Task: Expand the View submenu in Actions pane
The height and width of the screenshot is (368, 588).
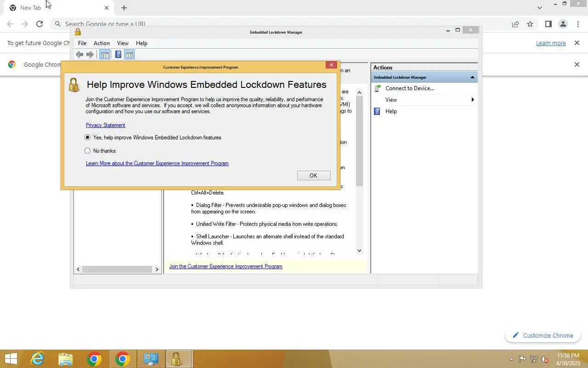Action: 424,100
